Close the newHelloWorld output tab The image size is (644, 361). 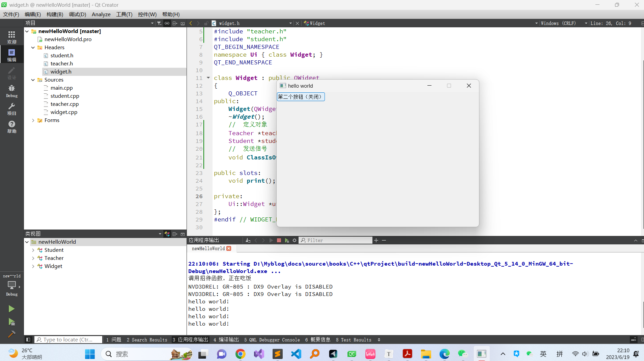click(229, 248)
